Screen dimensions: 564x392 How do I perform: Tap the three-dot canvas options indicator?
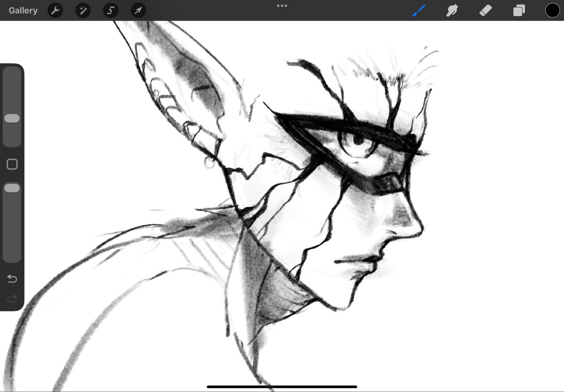click(282, 6)
